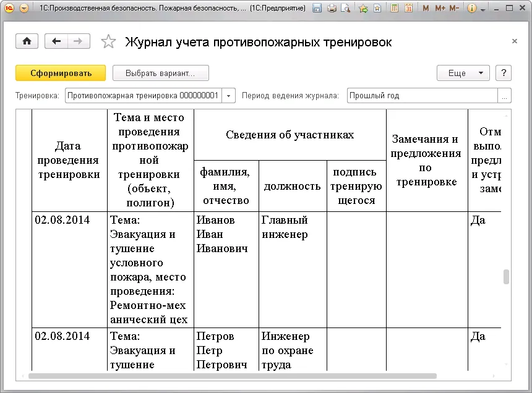Image resolution: width=532 pixels, height=393 pixels.
Task: Select 'Да' cell in Петров row
Action: coord(484,349)
